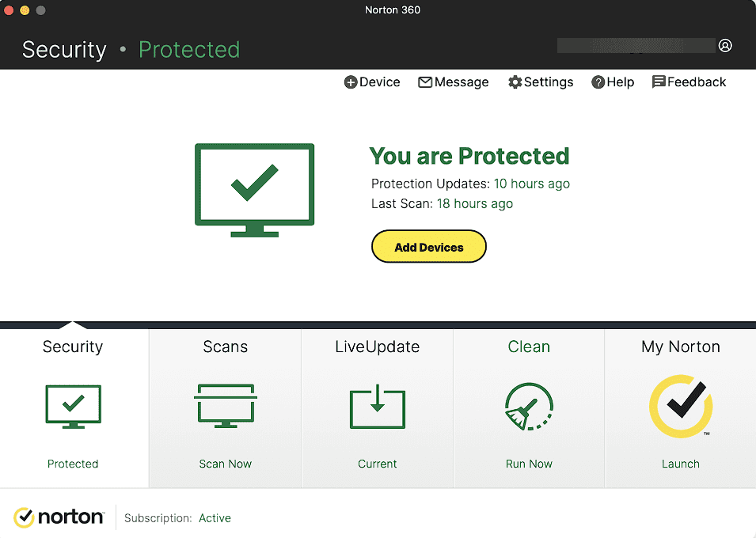Screen dimensions: 756x538
Task: Click the 'You are Protected' heading
Action: (x=469, y=156)
